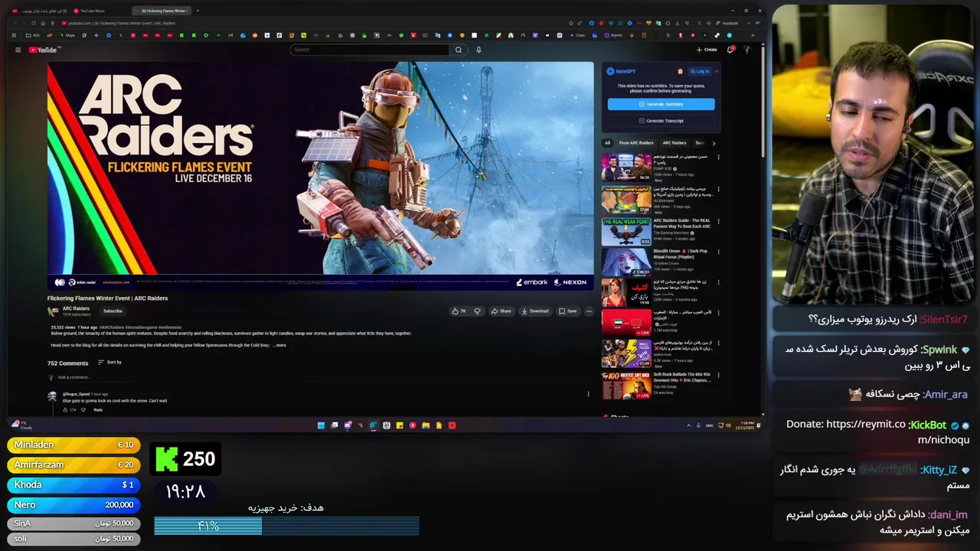
Task: Click Generate Summary in NoteGPT panel
Action: click(x=661, y=104)
